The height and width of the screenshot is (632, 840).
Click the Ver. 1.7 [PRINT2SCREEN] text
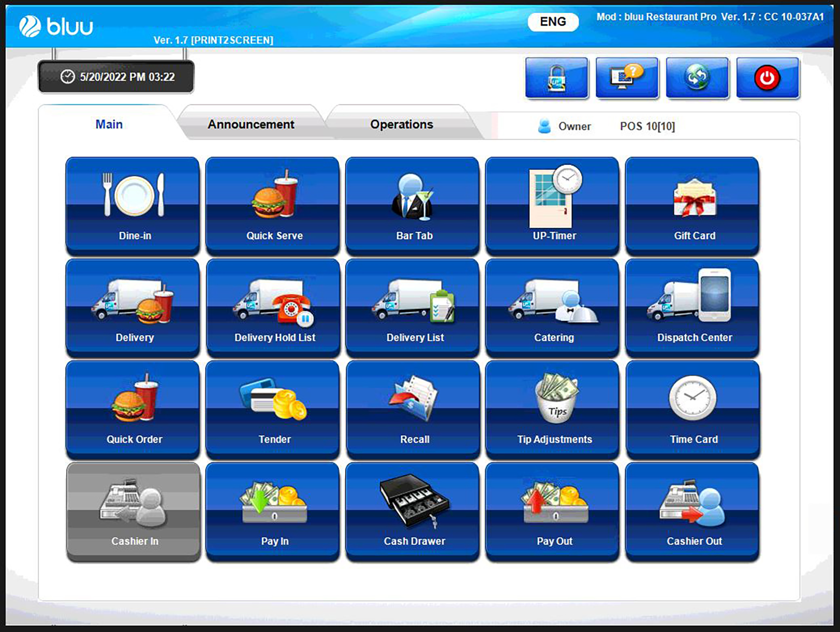tap(213, 40)
